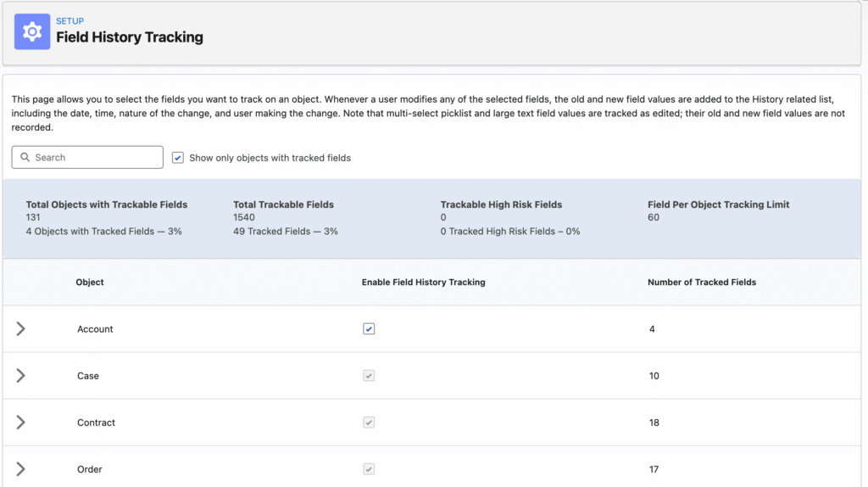The image size is (868, 487).
Task: Toggle Show only objects with tracked fields
Action: tap(178, 158)
